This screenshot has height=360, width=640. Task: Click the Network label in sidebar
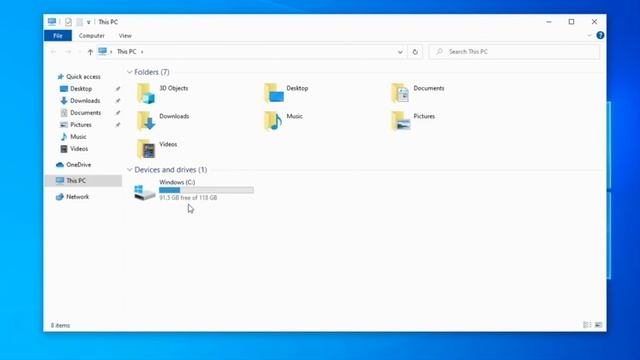coord(78,197)
